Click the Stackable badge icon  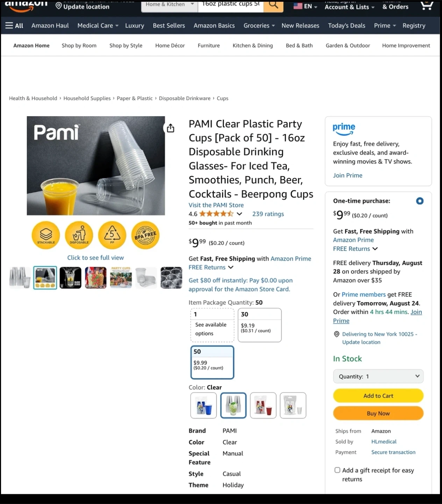tap(46, 235)
